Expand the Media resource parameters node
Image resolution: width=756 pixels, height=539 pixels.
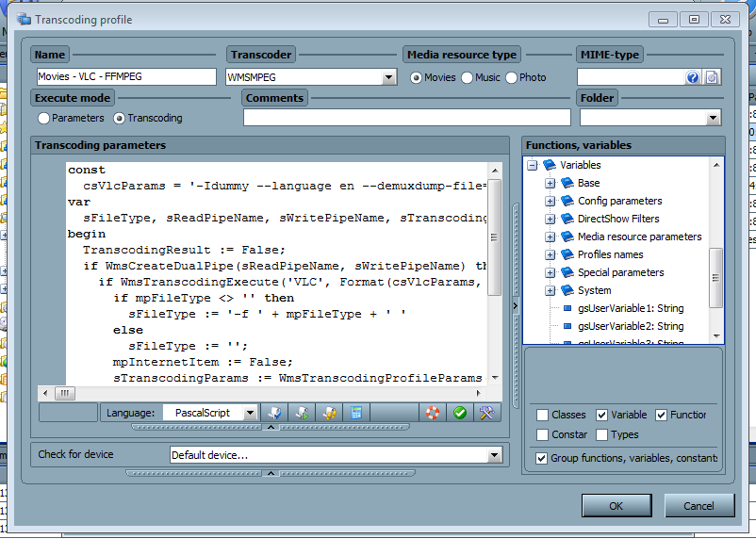550,237
